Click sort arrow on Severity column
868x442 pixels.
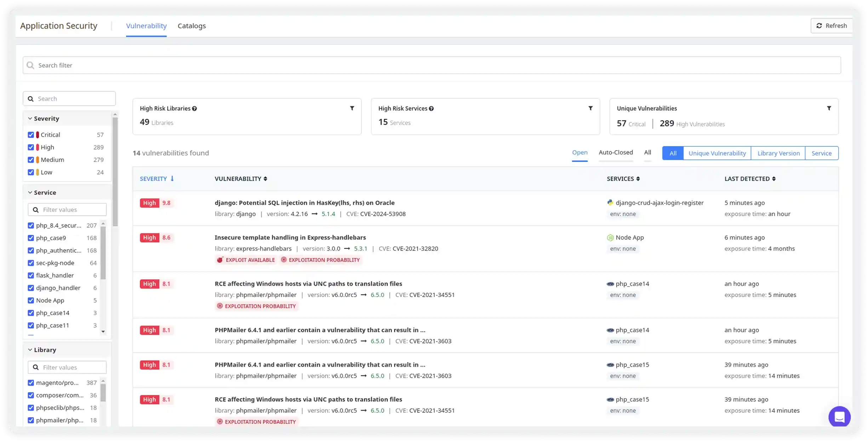[x=172, y=179]
